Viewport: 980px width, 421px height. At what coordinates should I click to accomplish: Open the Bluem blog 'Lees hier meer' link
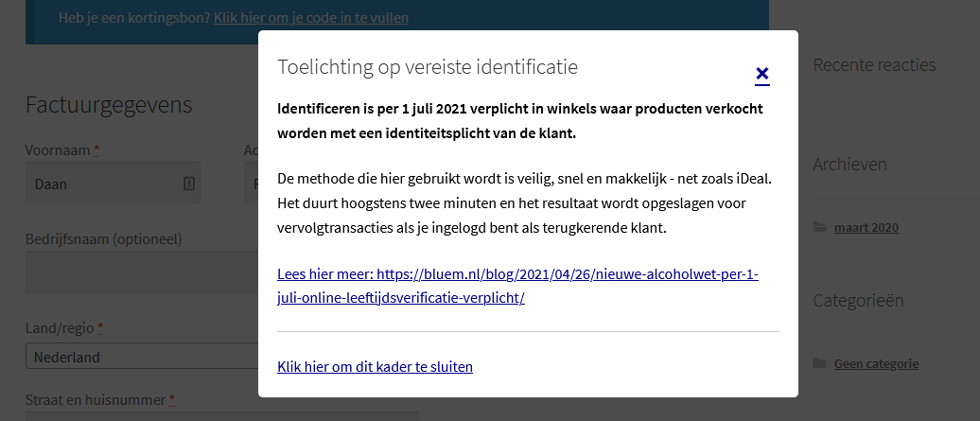[517, 286]
